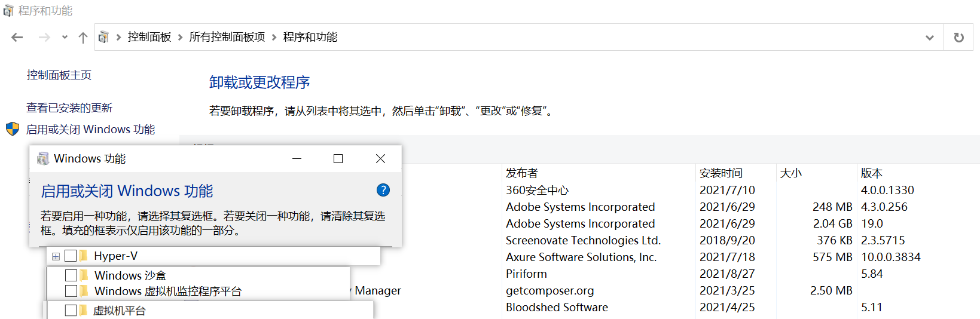Image resolution: width=980 pixels, height=319 pixels.
Task: Close the Windows 功能 dialog
Action: click(x=380, y=159)
